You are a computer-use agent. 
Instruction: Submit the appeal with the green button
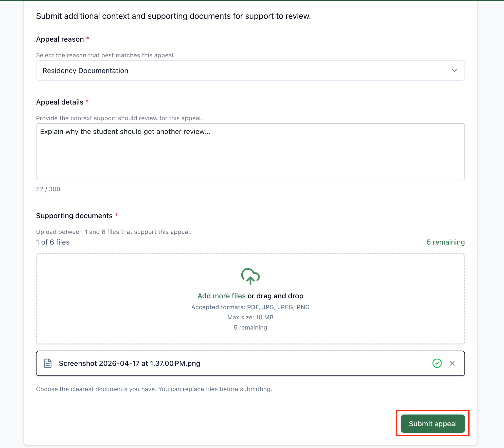point(433,424)
